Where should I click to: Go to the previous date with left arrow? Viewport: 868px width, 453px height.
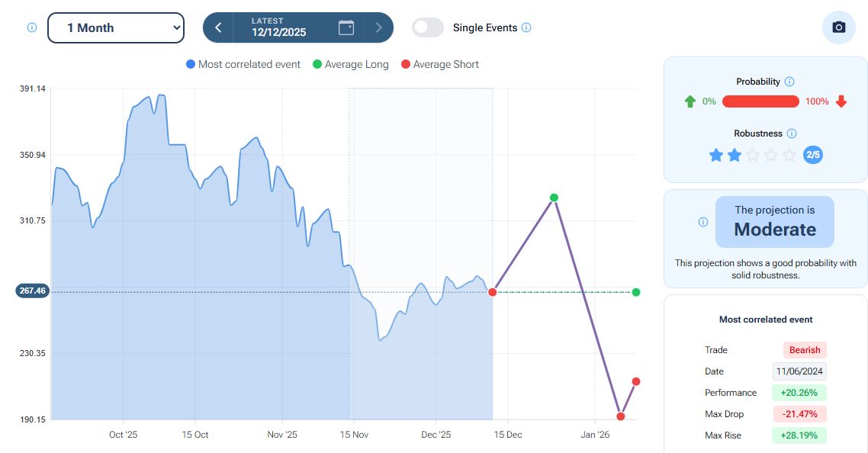pyautogui.click(x=218, y=27)
